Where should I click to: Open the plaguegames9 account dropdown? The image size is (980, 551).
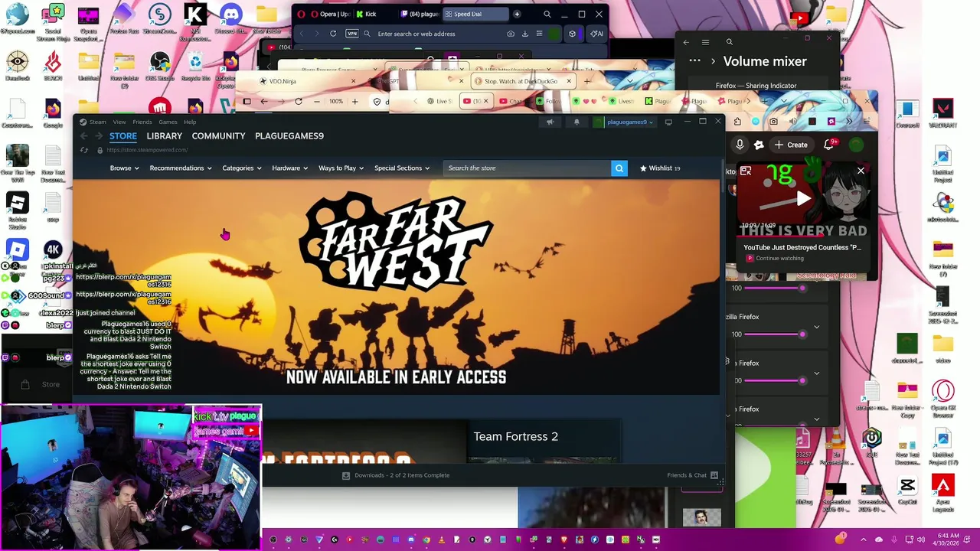coord(625,122)
